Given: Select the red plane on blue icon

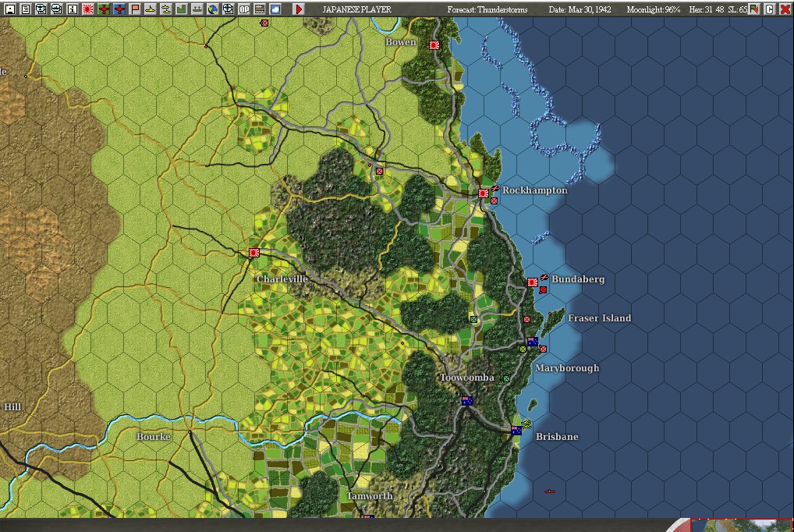Looking at the screenshot, I should pos(119,9).
